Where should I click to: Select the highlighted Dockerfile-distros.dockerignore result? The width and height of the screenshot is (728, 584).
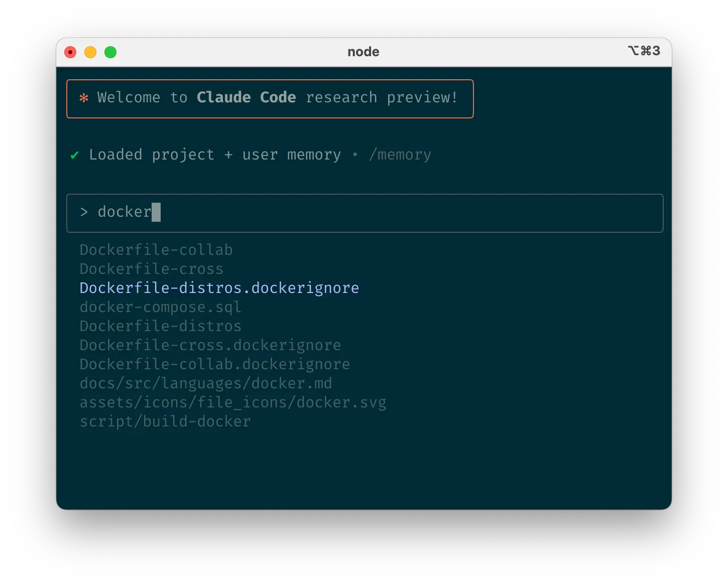tap(219, 287)
